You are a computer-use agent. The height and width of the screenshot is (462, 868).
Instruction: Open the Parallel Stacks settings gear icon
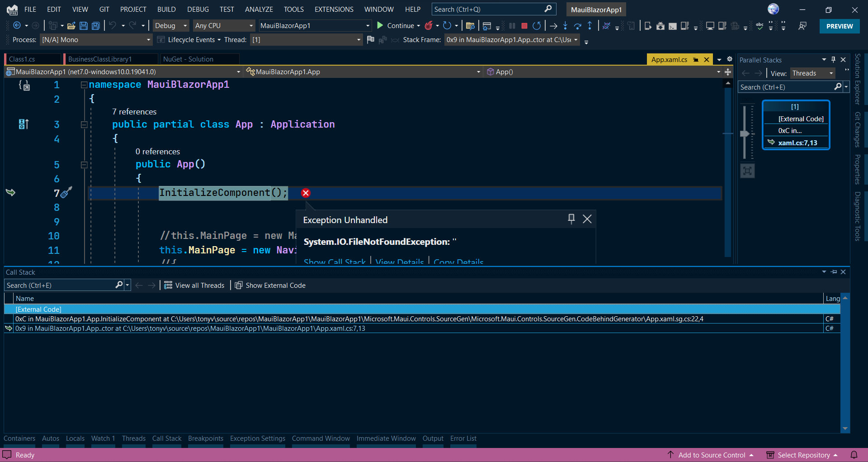730,59
